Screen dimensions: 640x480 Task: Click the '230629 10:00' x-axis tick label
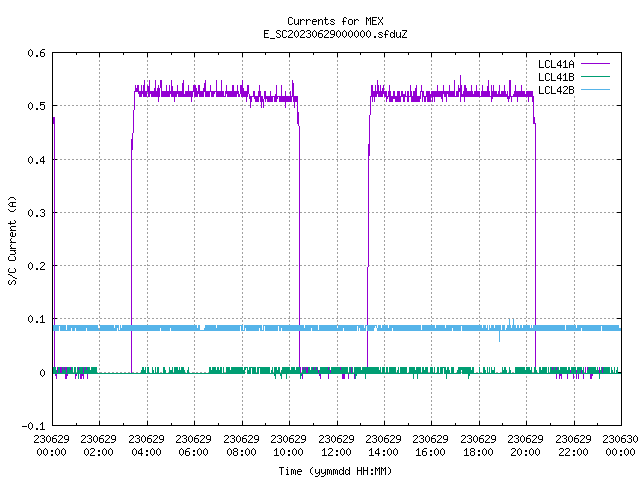[x=288, y=446]
